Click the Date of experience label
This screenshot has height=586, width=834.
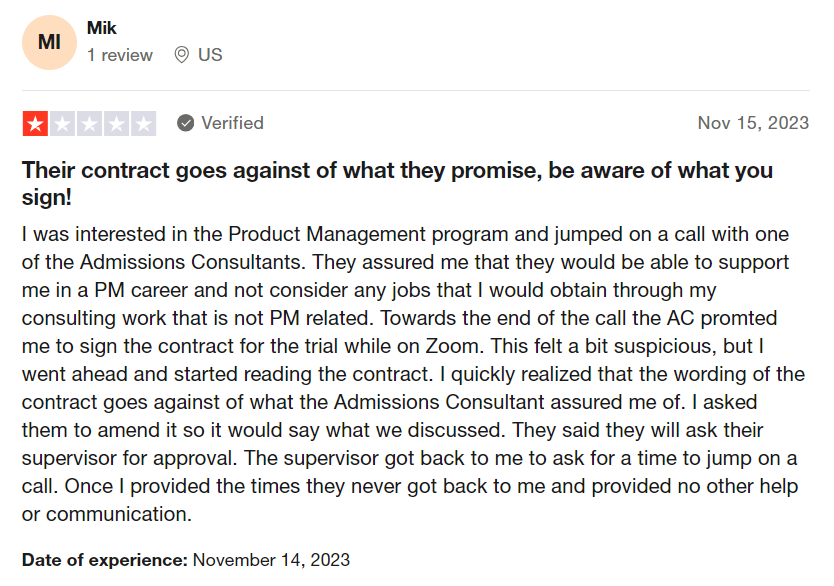[x=105, y=560]
